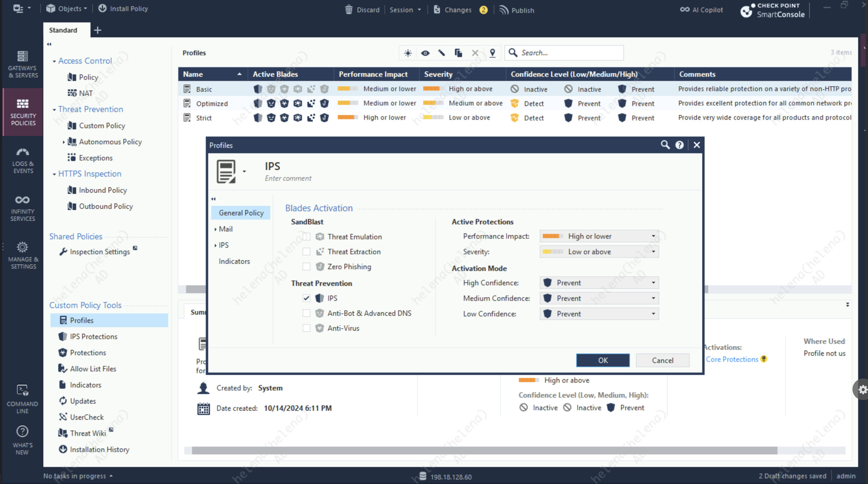Screen dimensions: 868x484
Task: Click the Clone profile icon in the toolbar
Action: pos(458,53)
